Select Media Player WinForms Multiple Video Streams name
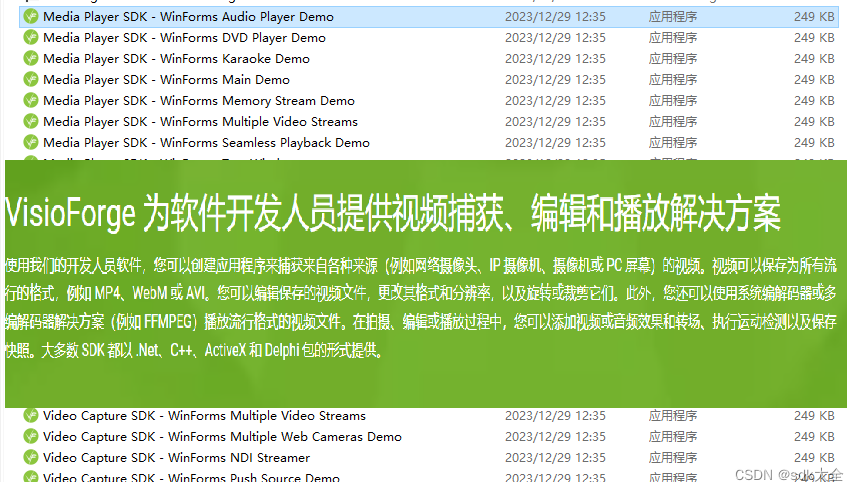 pos(201,122)
